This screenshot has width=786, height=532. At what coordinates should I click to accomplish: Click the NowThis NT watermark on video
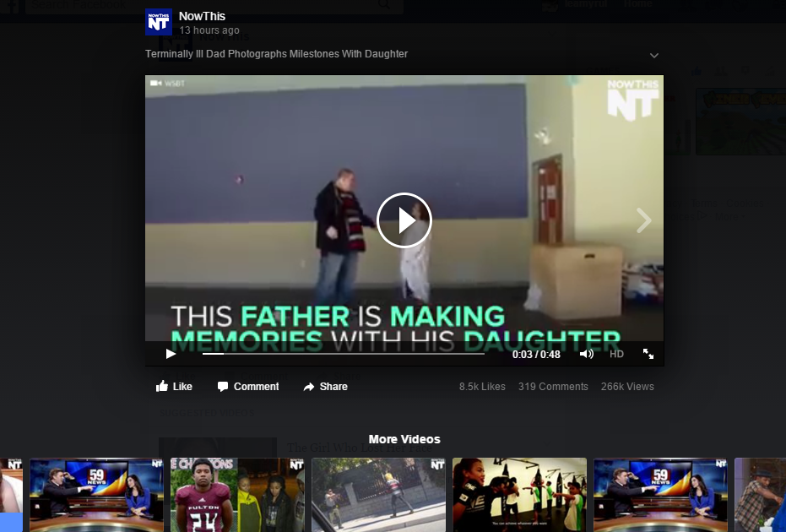632,99
